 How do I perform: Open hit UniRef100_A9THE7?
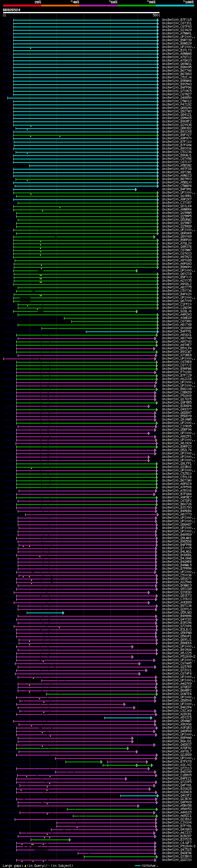pyautogui.click(x=177, y=345)
